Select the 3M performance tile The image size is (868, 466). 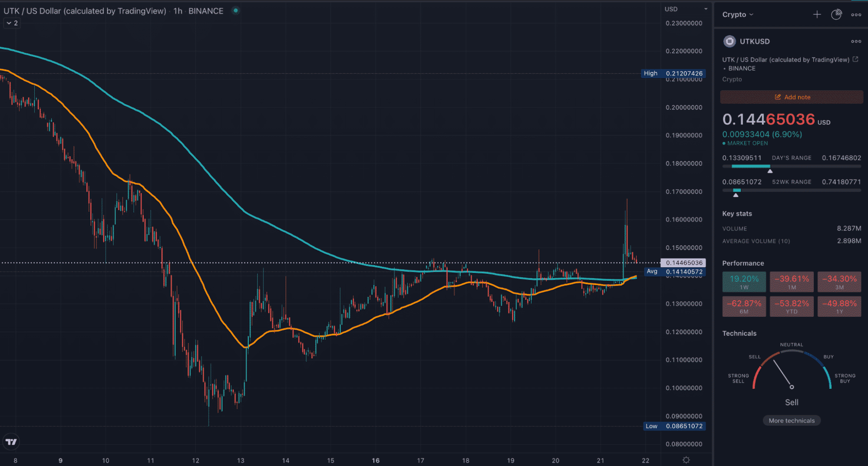[x=839, y=282]
